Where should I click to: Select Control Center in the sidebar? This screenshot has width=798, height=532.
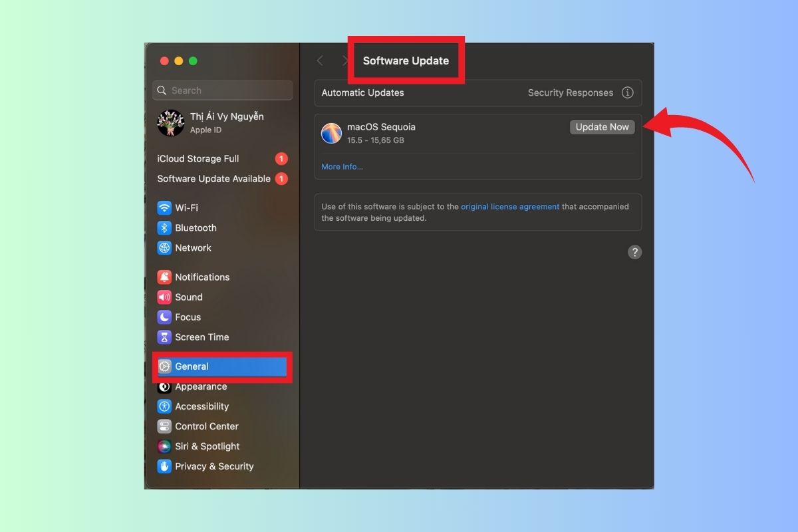tap(223, 426)
